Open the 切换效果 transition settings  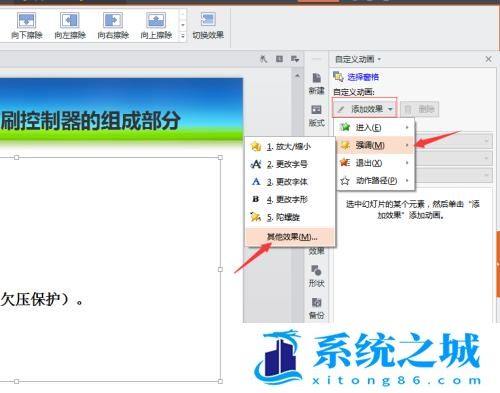208,26
